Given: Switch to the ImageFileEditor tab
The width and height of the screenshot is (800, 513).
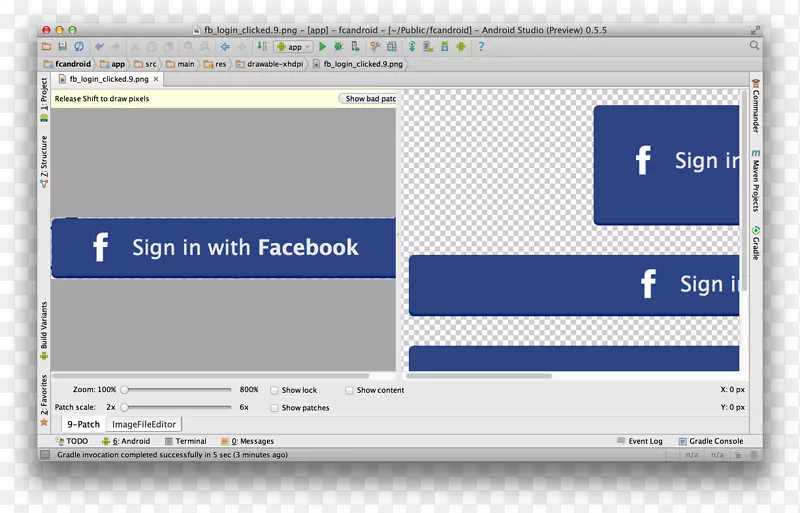Looking at the screenshot, I should pyautogui.click(x=144, y=424).
